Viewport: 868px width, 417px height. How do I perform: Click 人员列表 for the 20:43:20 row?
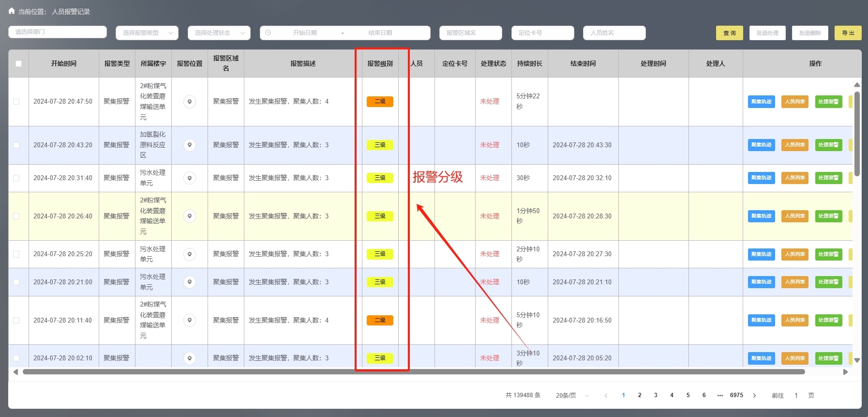[x=795, y=145]
